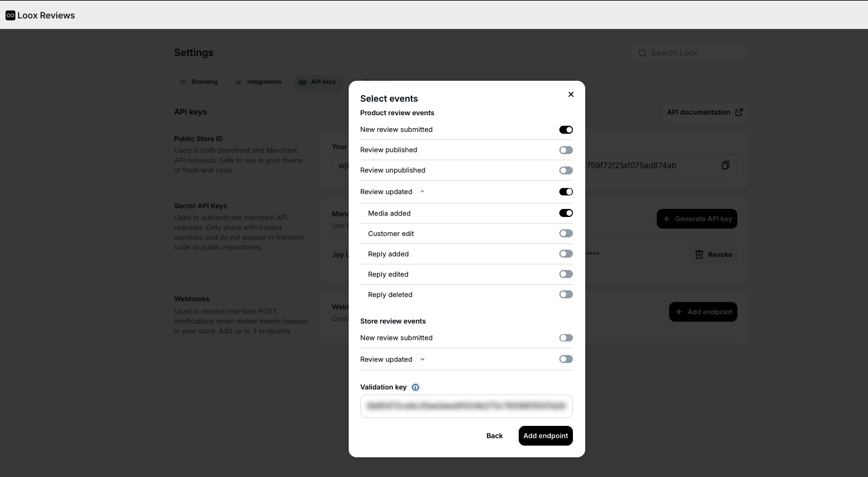Click Webhooks Add endpoint button behind dialog
Viewport: 868px width, 477px height.
tap(703, 312)
